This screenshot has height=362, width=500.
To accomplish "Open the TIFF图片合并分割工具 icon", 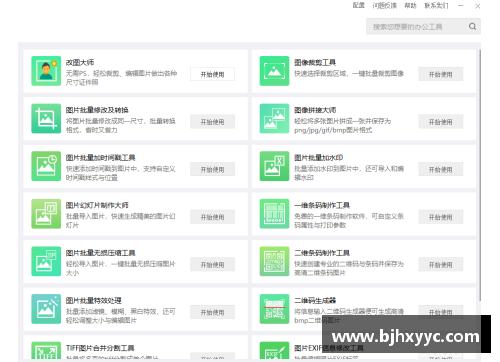I will pyautogui.click(x=46, y=350).
